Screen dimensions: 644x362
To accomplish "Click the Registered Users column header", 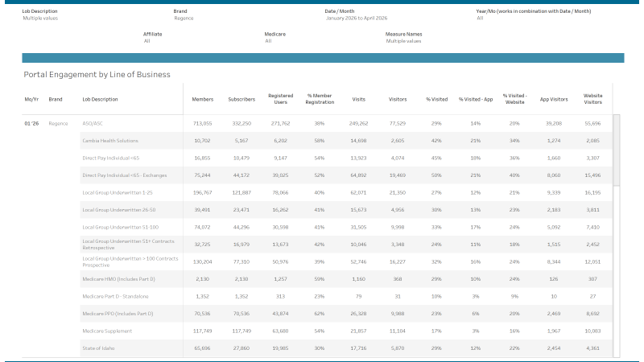I will coord(280,100).
